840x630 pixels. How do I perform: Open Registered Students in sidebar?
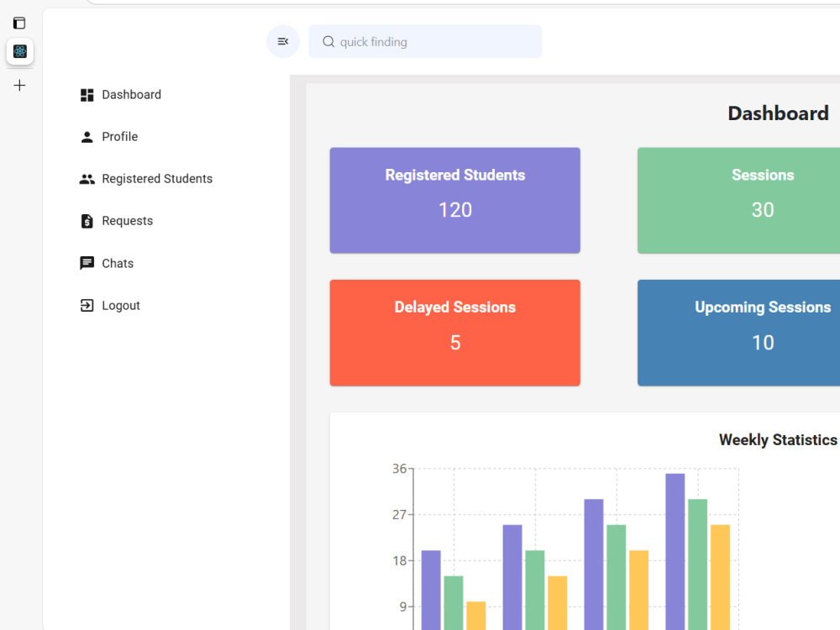[157, 179]
